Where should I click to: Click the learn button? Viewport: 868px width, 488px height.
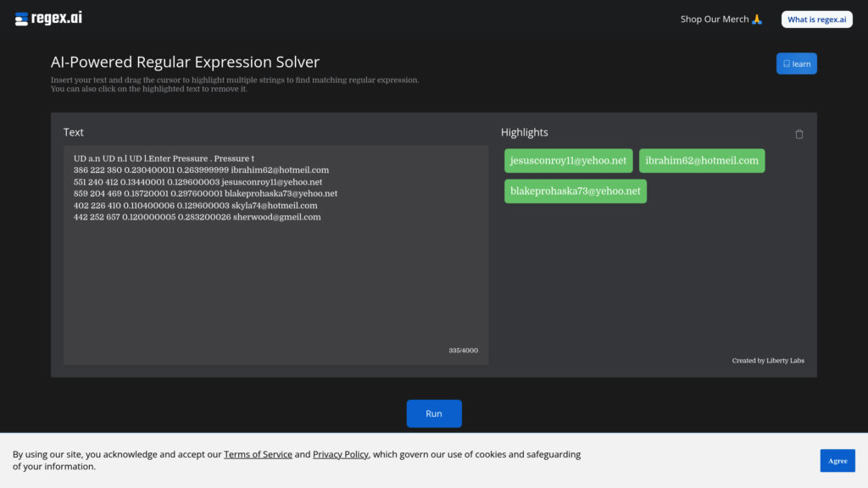pyautogui.click(x=796, y=63)
